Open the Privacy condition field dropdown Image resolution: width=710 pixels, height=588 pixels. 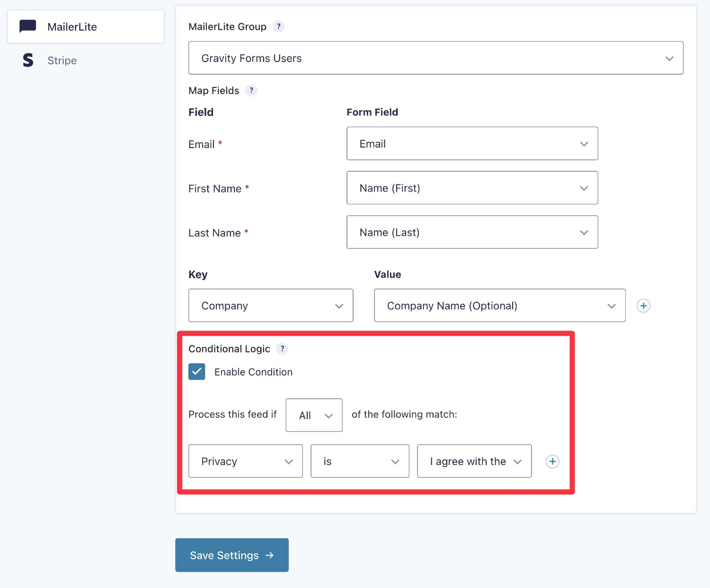[x=246, y=461]
